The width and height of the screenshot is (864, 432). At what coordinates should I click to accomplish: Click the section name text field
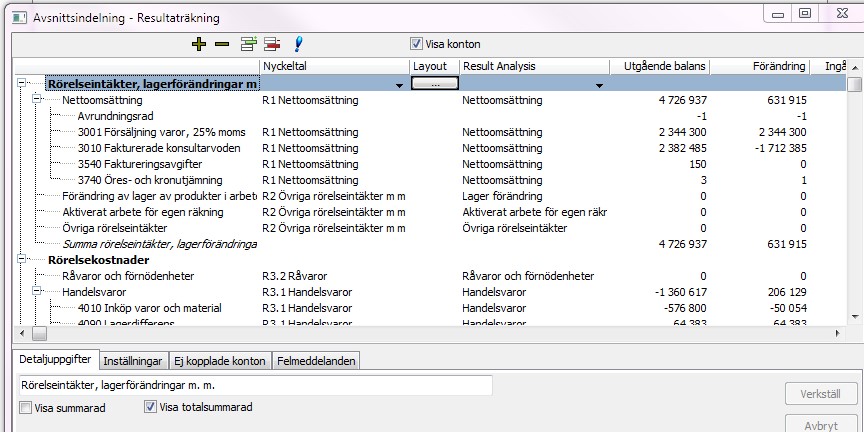(255, 386)
